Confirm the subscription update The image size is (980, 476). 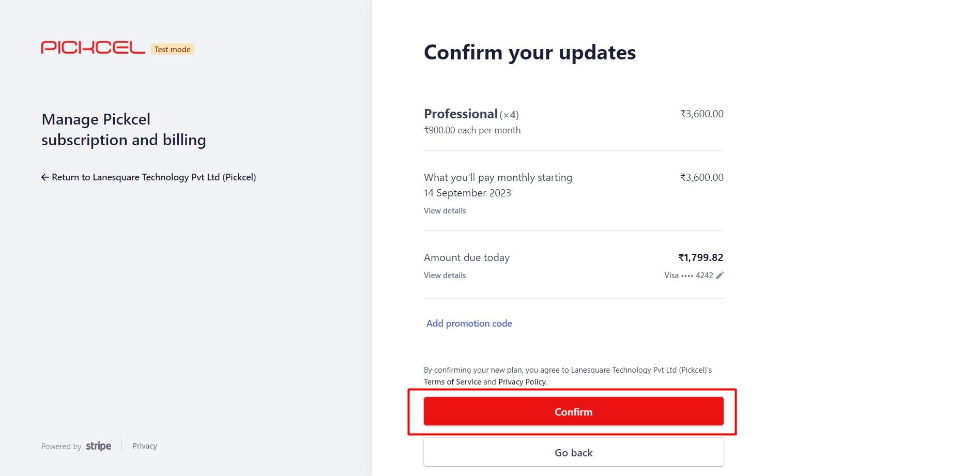tap(574, 411)
